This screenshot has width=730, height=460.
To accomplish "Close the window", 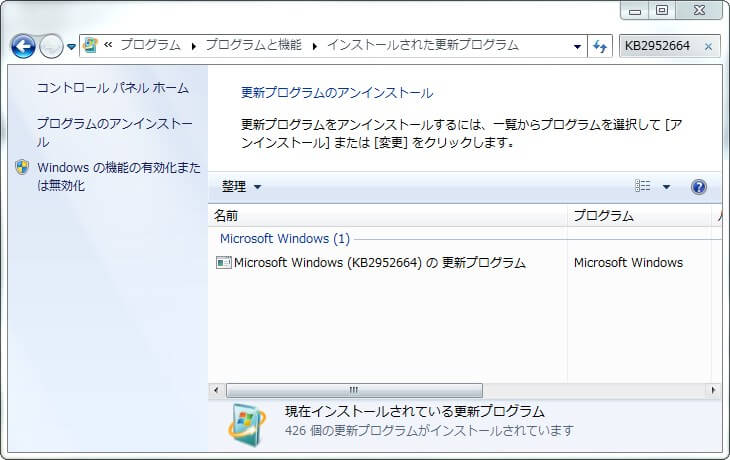I will (699, 10).
